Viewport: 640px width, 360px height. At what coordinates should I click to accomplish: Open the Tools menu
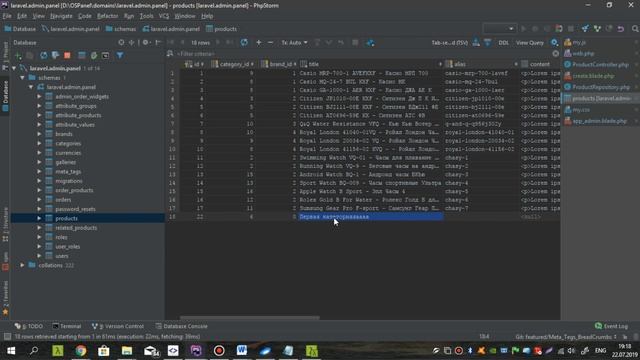tap(146, 16)
